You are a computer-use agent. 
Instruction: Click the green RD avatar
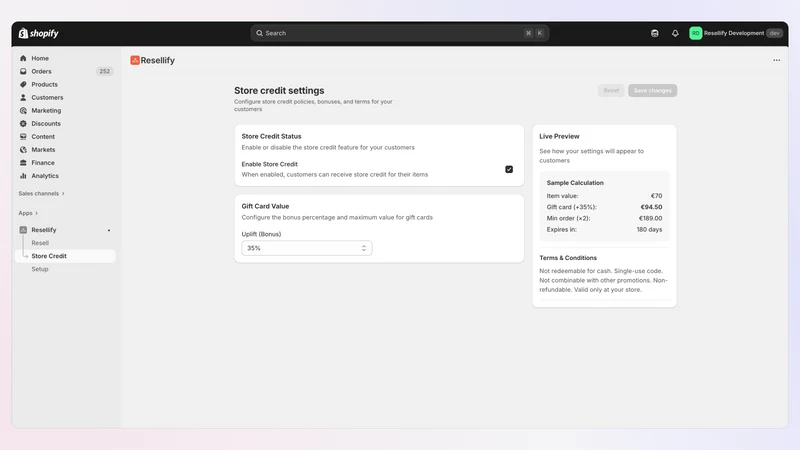coord(695,33)
